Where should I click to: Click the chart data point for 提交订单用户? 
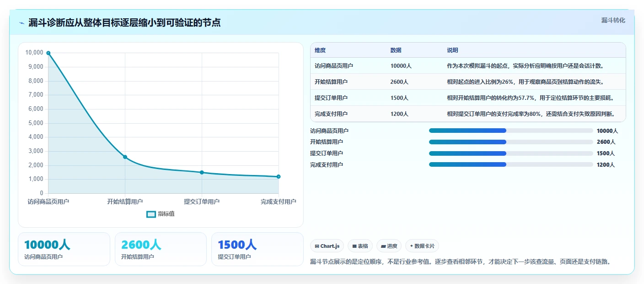(202, 173)
